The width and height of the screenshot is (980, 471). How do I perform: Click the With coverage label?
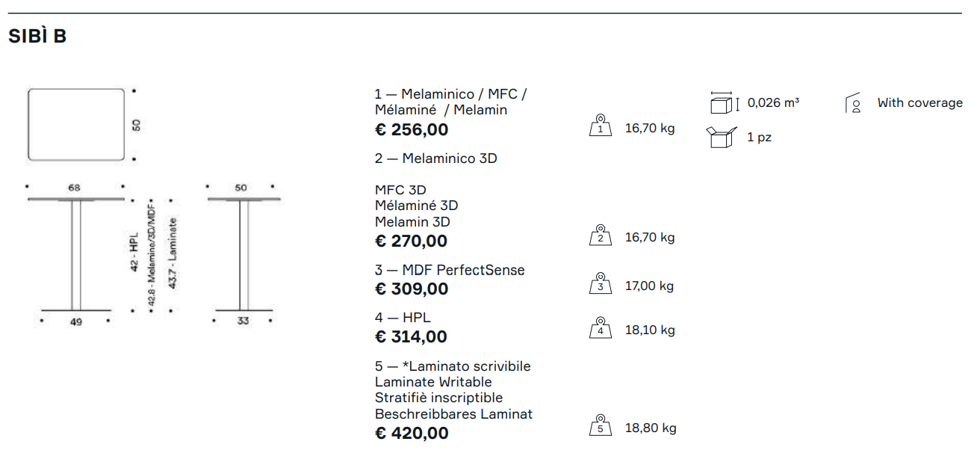919,103
